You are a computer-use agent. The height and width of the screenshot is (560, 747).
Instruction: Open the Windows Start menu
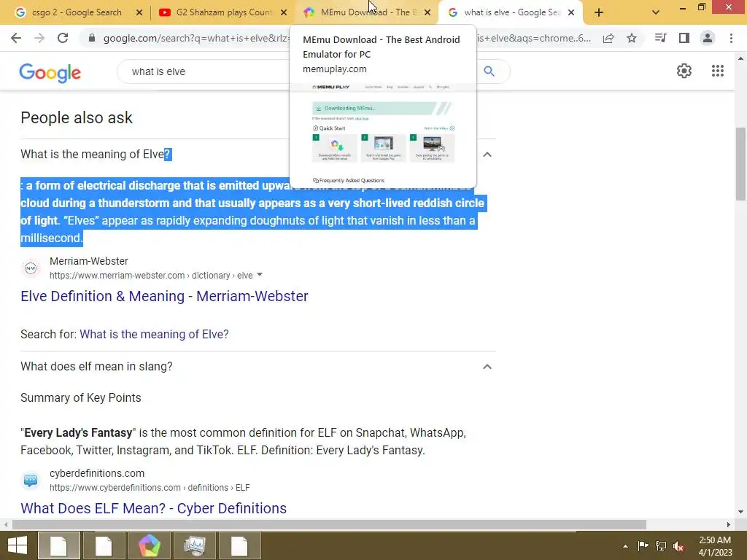click(x=18, y=545)
